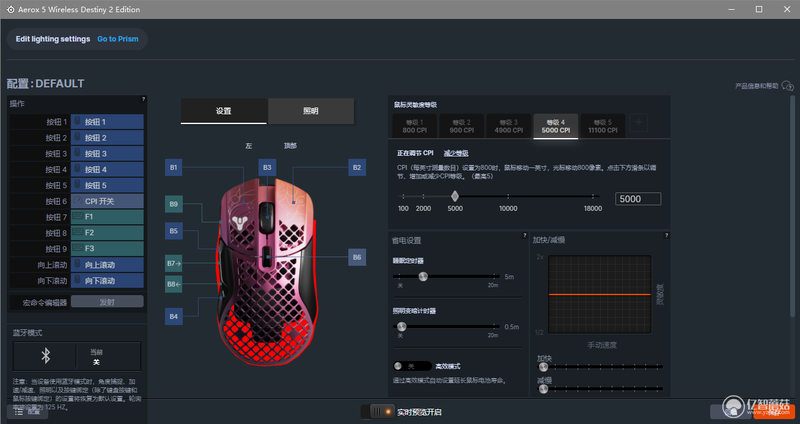800x424 pixels.
Task: Click the 睡眠定时器 sleep timer slider knob
Action: click(423, 277)
